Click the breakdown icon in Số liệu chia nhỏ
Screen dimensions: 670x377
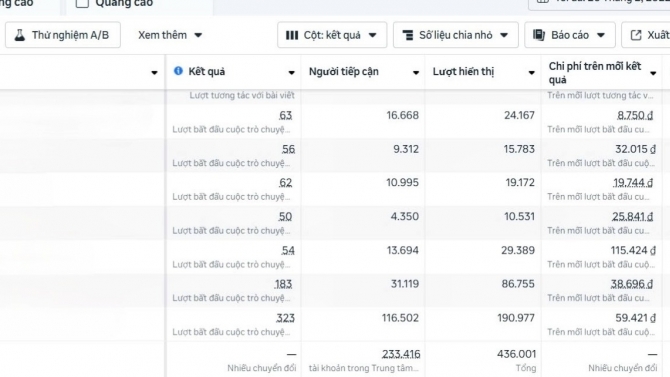[x=408, y=35]
